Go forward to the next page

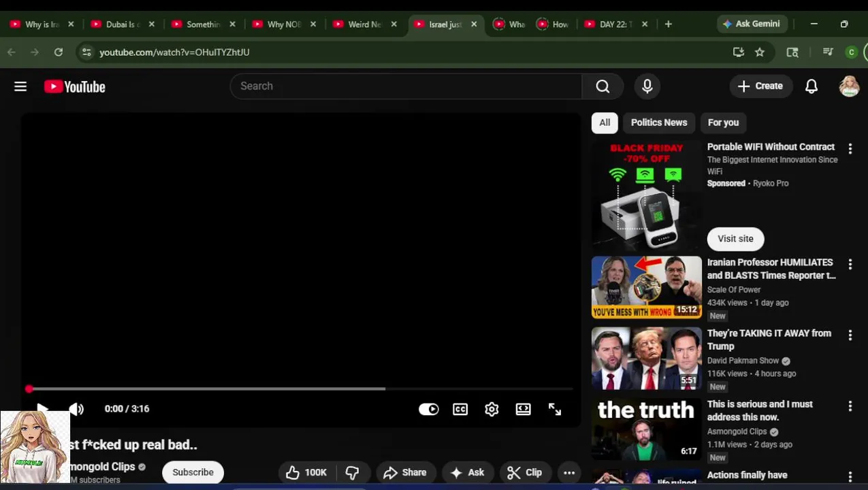pyautogui.click(x=35, y=52)
